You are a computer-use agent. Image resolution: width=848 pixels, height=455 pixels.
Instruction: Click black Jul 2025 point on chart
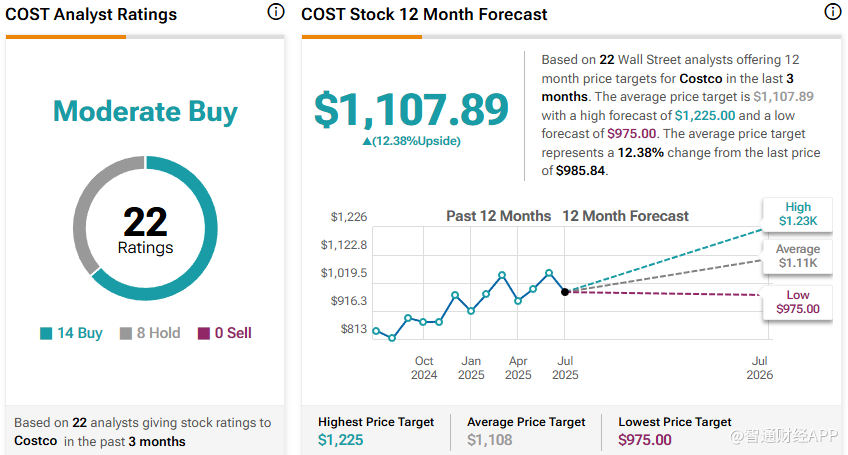click(565, 291)
